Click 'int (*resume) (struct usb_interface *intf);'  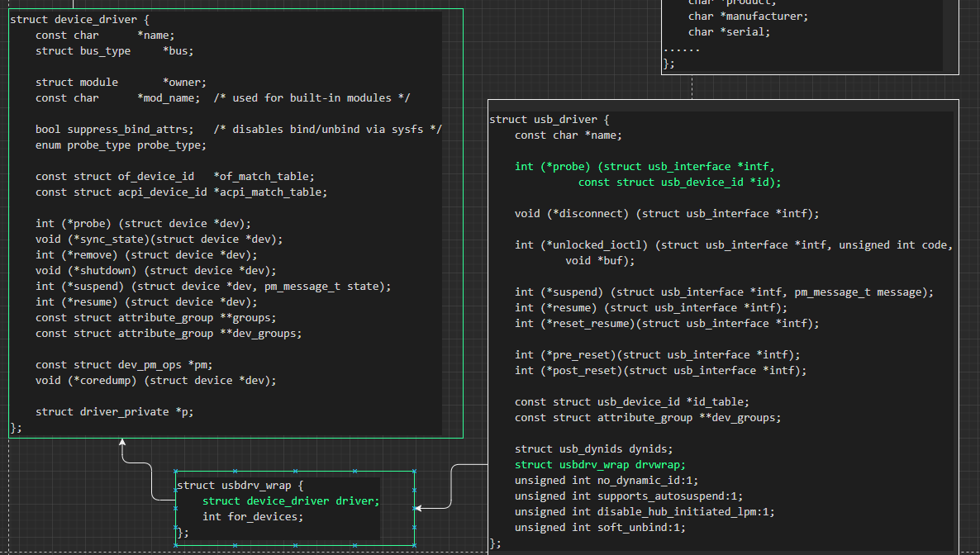pos(651,307)
